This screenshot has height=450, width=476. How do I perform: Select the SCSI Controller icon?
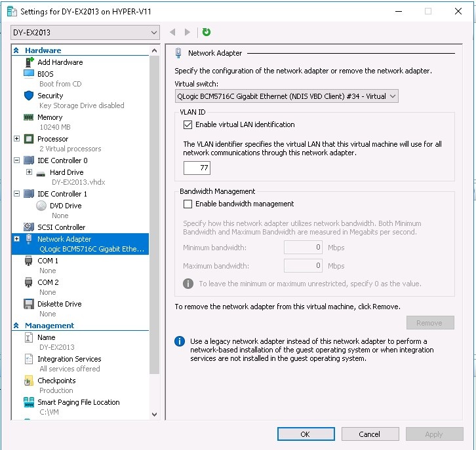point(29,227)
